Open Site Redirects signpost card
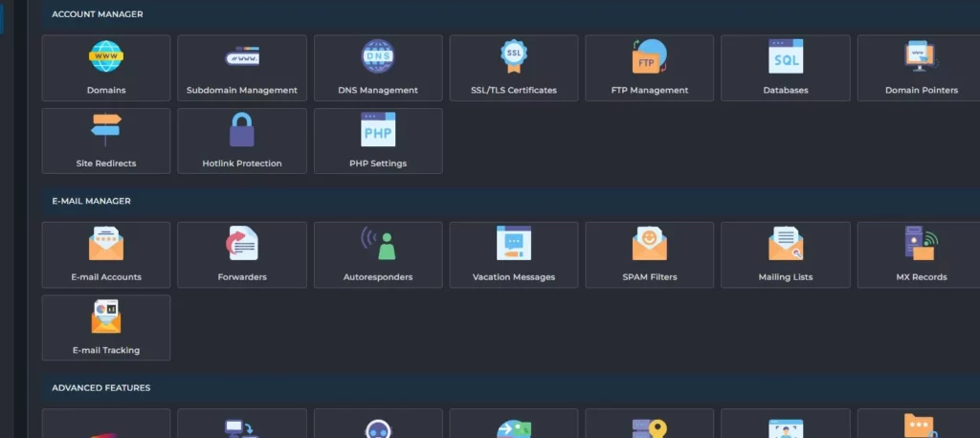This screenshot has width=980, height=438. tap(106, 142)
